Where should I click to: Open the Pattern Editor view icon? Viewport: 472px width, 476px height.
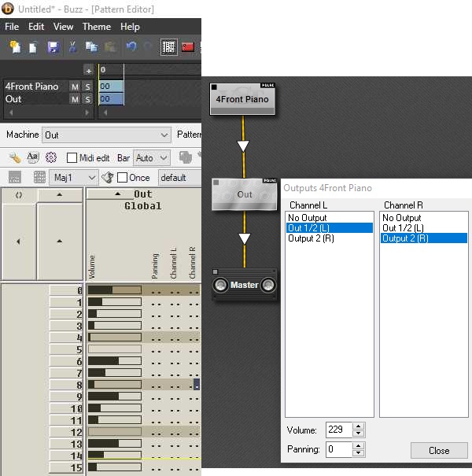tap(168, 47)
